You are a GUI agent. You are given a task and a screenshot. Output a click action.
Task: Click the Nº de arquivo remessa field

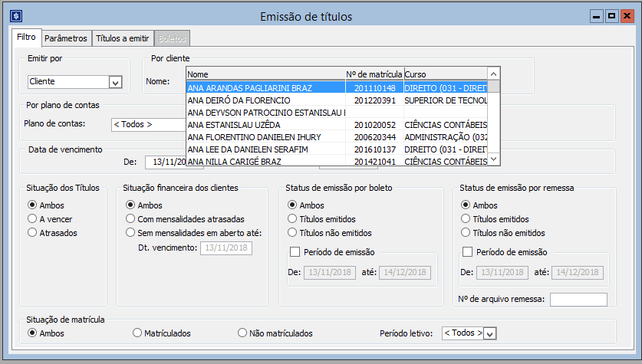tap(578, 300)
